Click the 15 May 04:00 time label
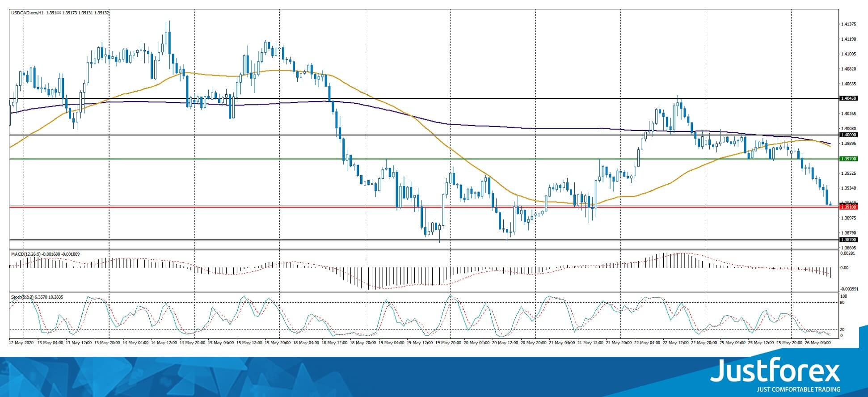868x397 pixels. pyautogui.click(x=222, y=342)
